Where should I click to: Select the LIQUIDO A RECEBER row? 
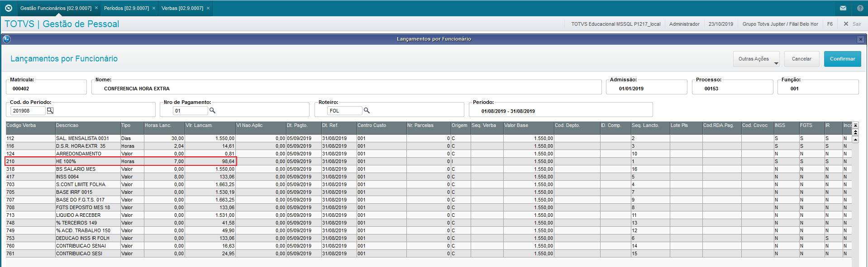coord(429,215)
